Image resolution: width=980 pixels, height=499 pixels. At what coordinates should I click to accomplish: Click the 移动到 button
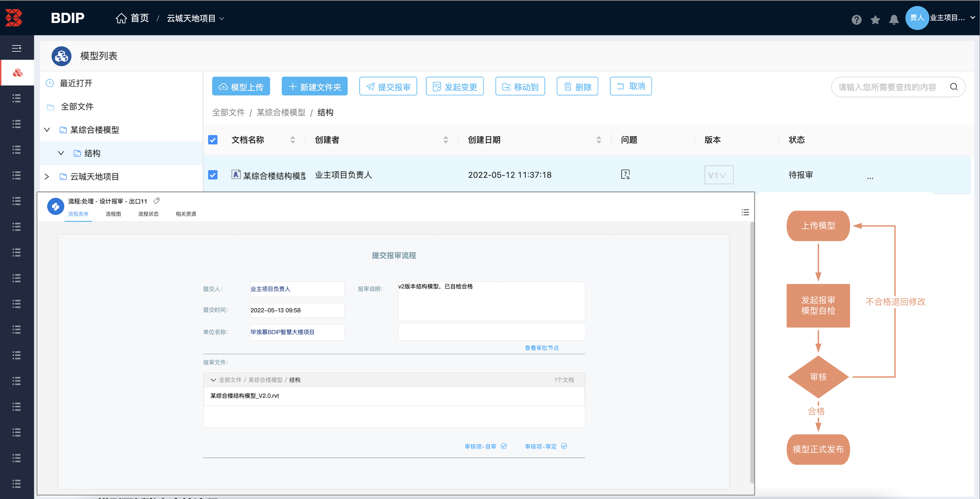520,86
